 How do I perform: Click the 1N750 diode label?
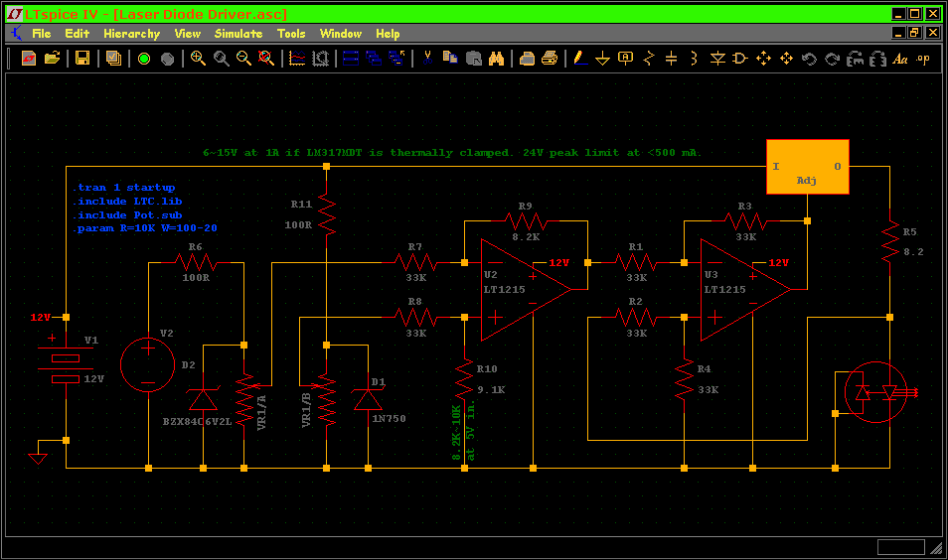point(389,419)
